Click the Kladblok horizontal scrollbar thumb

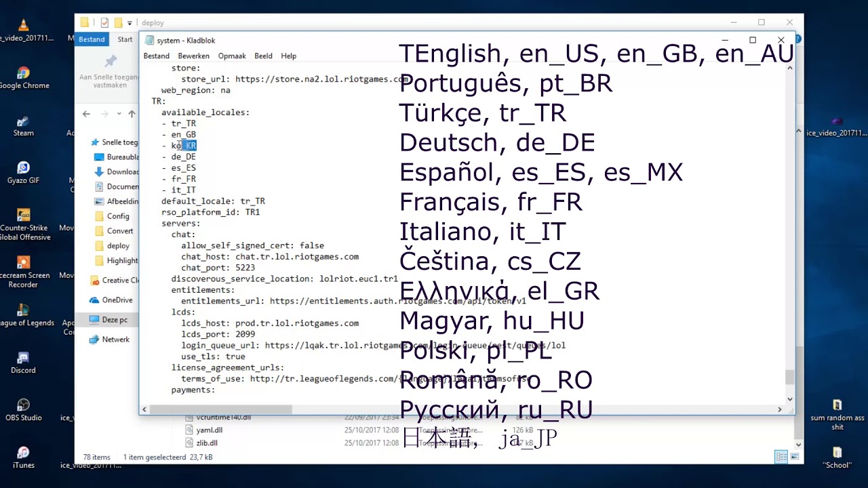coord(220,409)
